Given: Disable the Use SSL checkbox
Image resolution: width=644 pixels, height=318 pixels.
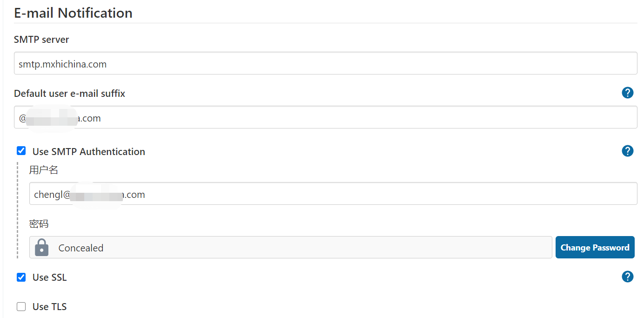Looking at the screenshot, I should [21, 277].
